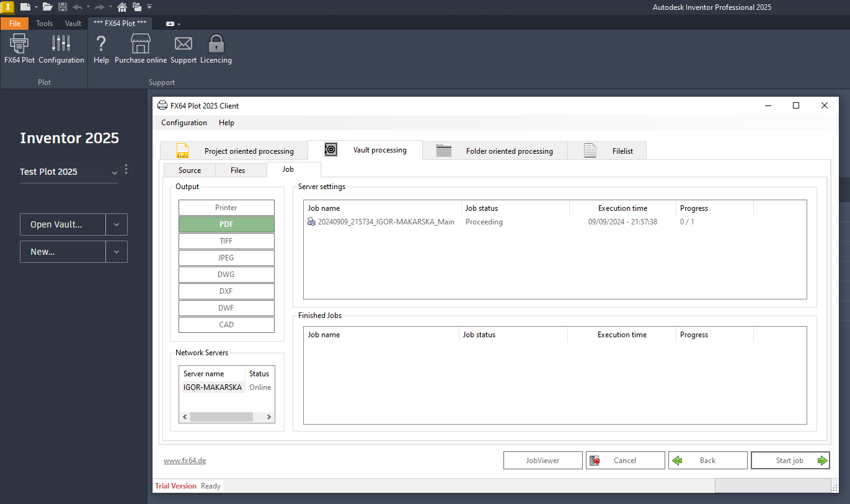The image size is (850, 504).
Task: Click the Undo arrow icon
Action: pos(77,7)
